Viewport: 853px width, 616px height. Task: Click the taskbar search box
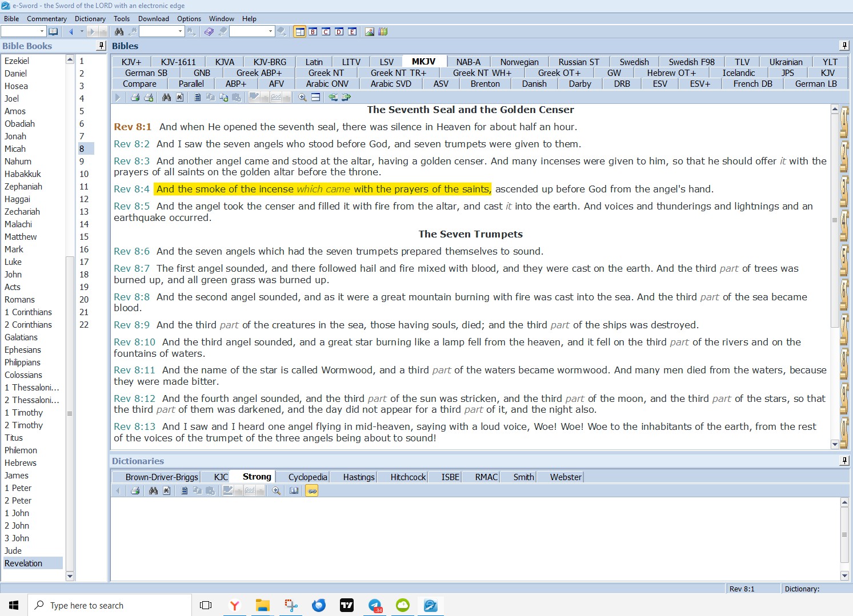(x=110, y=605)
